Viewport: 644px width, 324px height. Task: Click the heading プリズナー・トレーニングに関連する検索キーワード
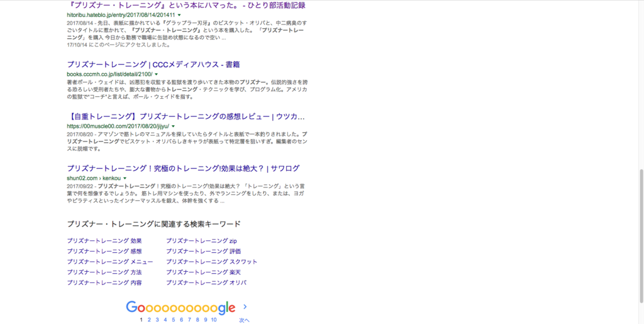(153, 224)
